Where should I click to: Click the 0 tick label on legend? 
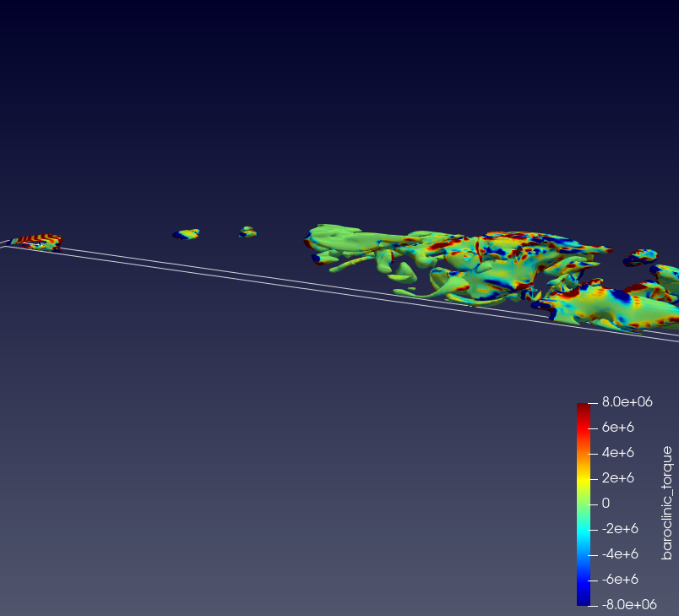pyautogui.click(x=605, y=504)
